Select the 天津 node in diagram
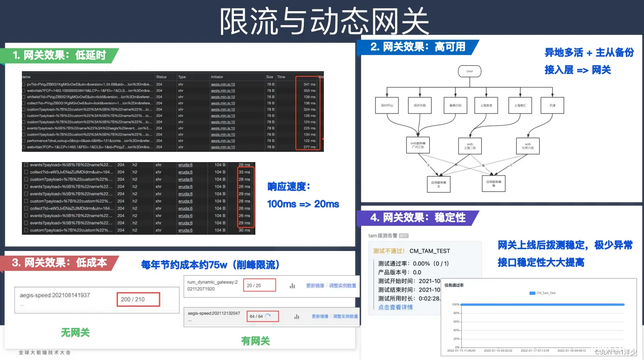 click(552, 105)
